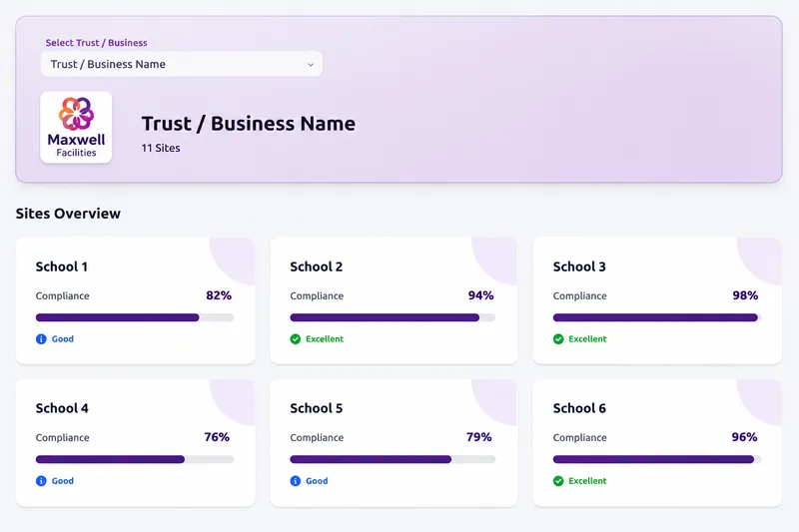Viewport: 799px width, 532px height.
Task: Click School 6 green checkmark icon
Action: pos(558,481)
